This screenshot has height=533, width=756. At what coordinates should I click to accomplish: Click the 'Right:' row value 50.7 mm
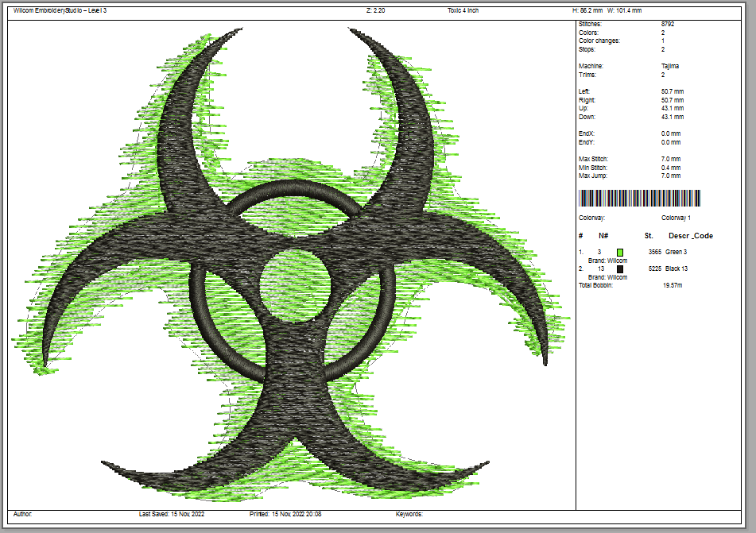point(673,100)
